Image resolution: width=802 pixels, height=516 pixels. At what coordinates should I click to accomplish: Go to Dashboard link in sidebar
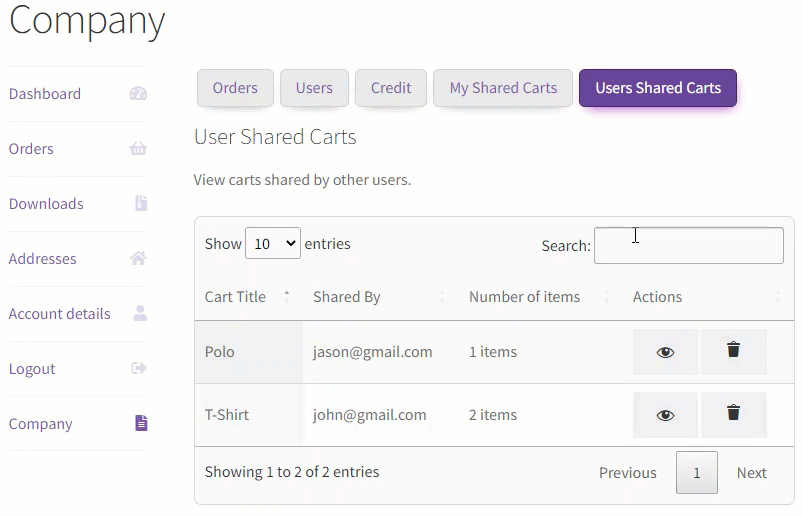point(45,94)
